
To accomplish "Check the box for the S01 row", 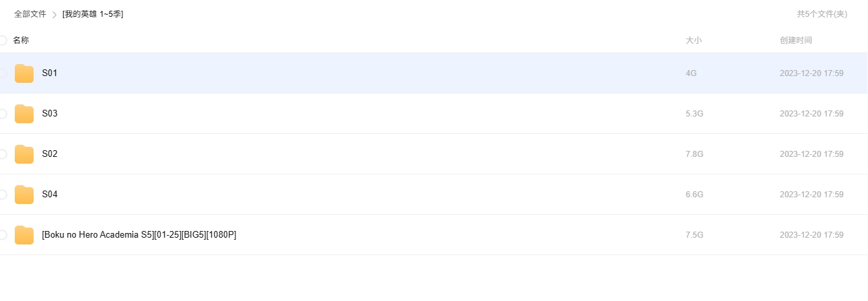I will click(x=3, y=73).
